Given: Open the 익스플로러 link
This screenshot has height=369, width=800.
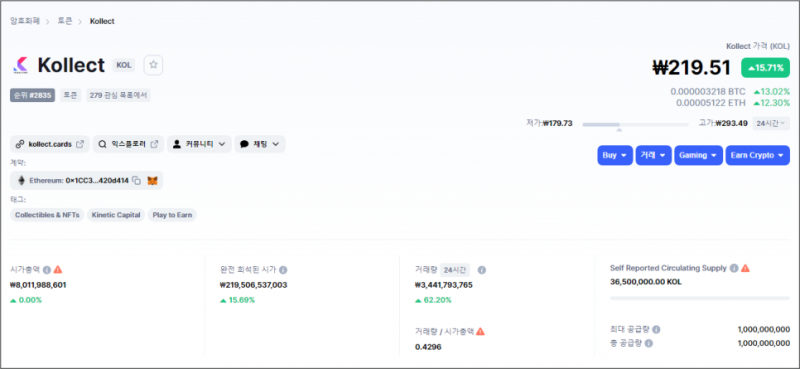Looking at the screenshot, I should click(129, 144).
